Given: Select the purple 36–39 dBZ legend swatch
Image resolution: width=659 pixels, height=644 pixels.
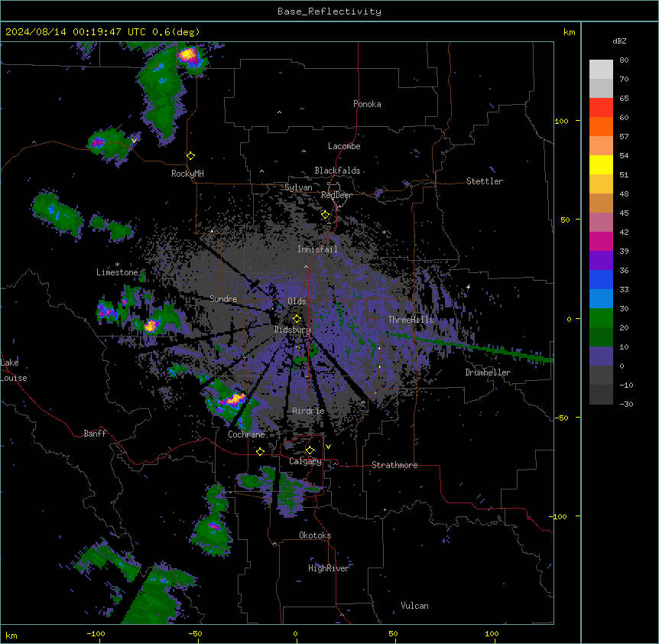Looking at the screenshot, I should click(x=601, y=261).
